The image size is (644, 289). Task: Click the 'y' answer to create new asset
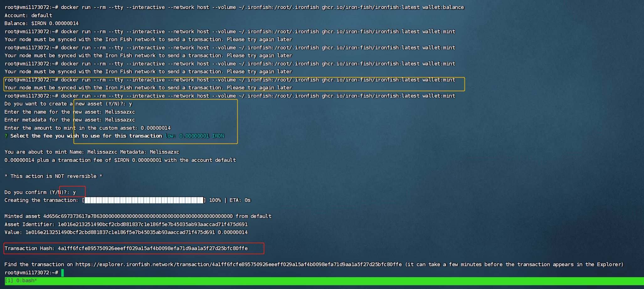[x=130, y=104]
